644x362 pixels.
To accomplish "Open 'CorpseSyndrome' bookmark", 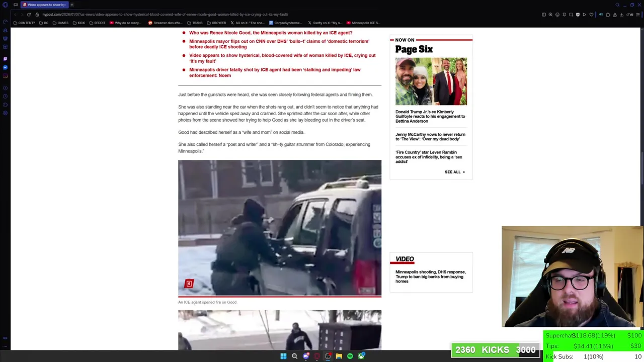I will (x=286, y=23).
